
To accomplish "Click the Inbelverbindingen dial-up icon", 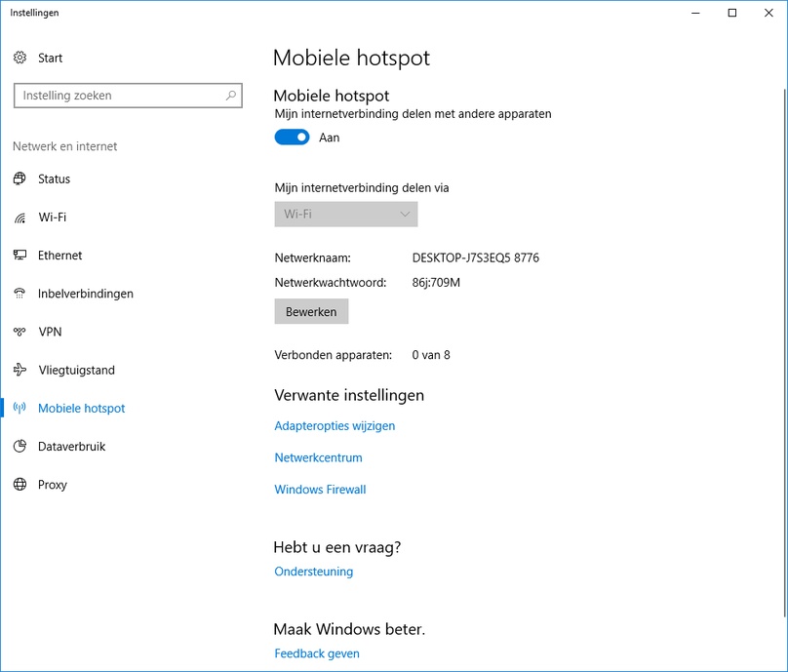I will (x=20, y=293).
